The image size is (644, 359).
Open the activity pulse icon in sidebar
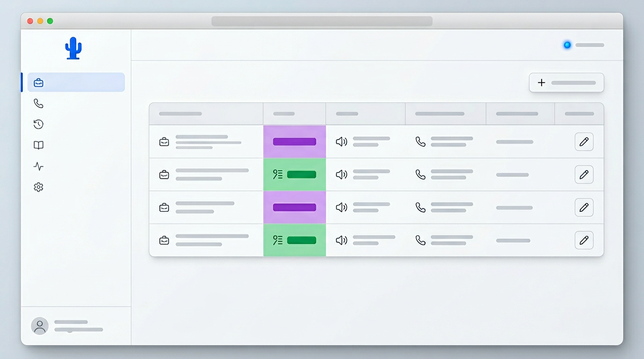pyautogui.click(x=38, y=166)
